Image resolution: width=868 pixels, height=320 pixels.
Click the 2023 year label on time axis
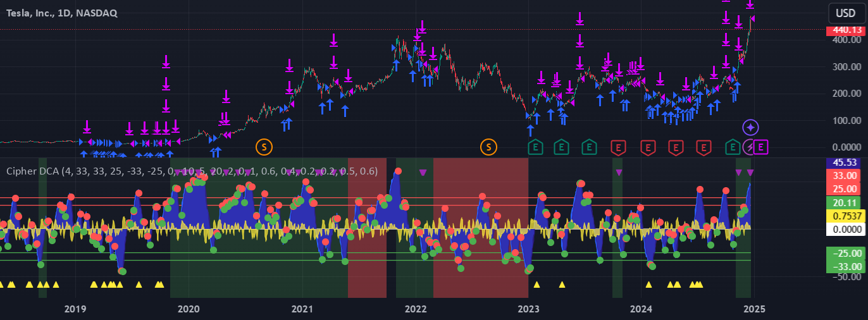tap(528, 309)
